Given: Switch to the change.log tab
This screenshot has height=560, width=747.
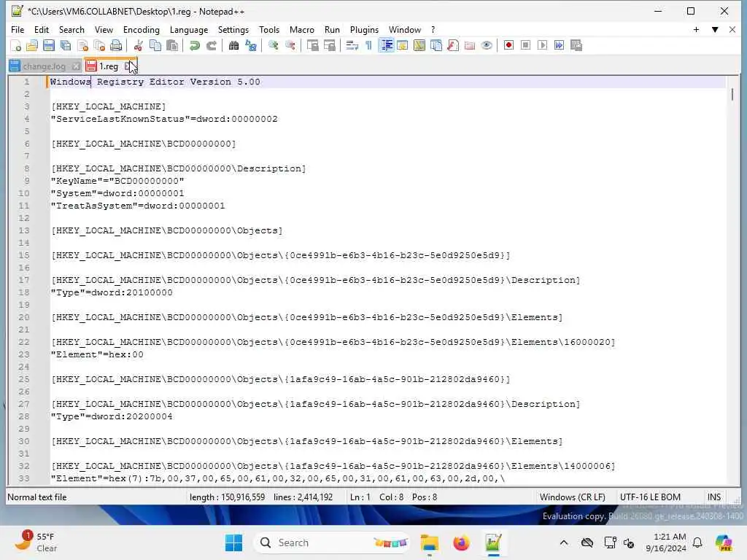Looking at the screenshot, I should (x=44, y=66).
